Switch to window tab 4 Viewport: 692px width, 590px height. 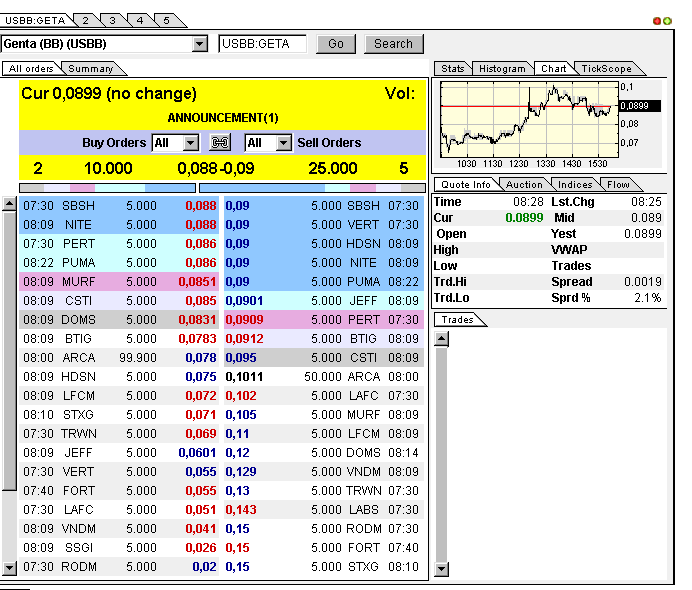139,20
